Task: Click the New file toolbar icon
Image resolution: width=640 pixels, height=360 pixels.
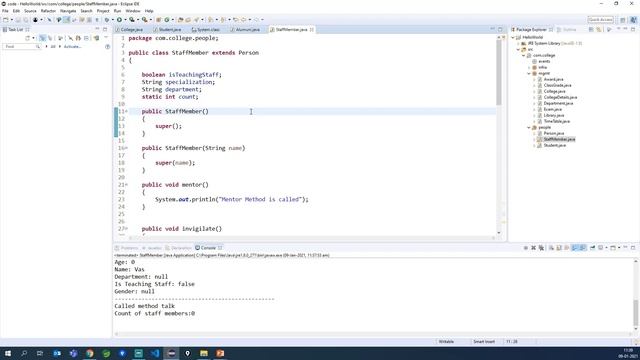Action: click(6, 19)
